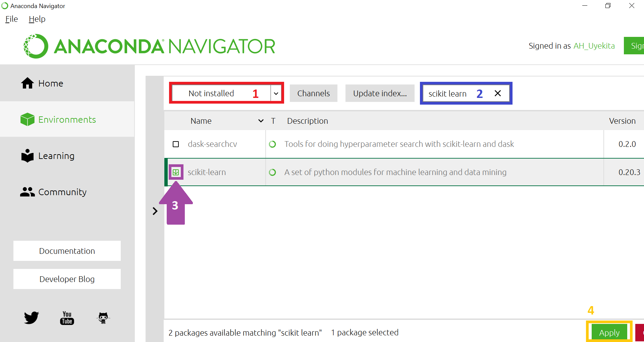
Task: Click the Anaconda window title icon
Action: pyautogui.click(x=5, y=6)
